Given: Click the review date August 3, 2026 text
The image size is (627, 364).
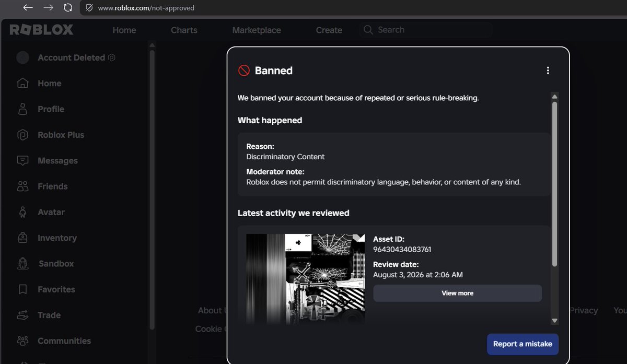Looking at the screenshot, I should tap(418, 275).
